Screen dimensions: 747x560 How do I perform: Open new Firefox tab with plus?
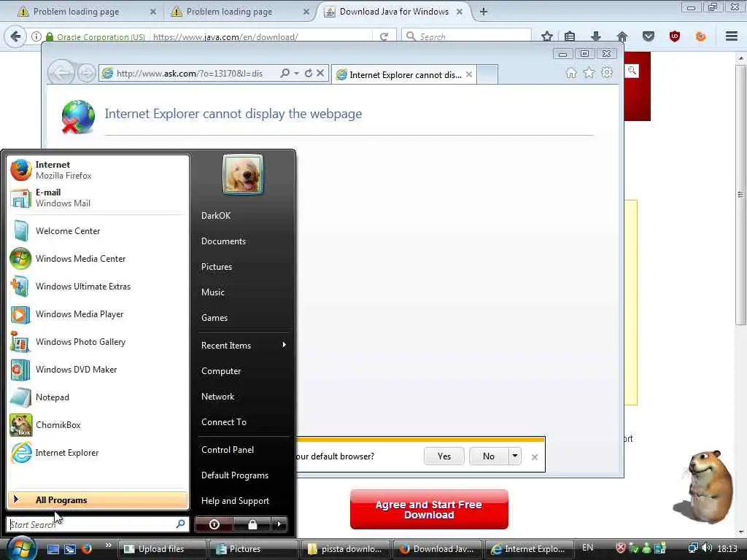484,12
